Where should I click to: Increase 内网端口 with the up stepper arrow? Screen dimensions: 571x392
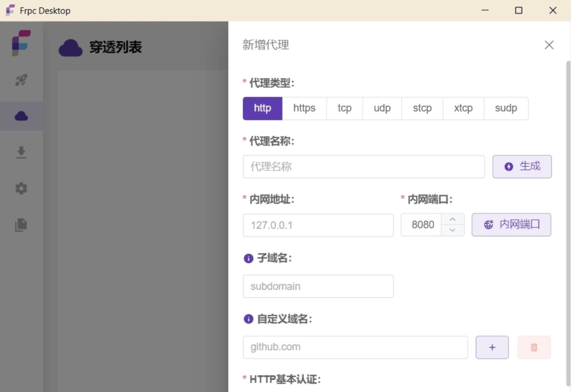point(452,219)
